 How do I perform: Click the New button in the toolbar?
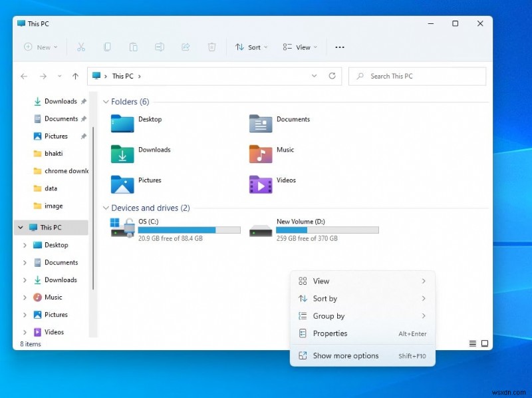(x=40, y=47)
